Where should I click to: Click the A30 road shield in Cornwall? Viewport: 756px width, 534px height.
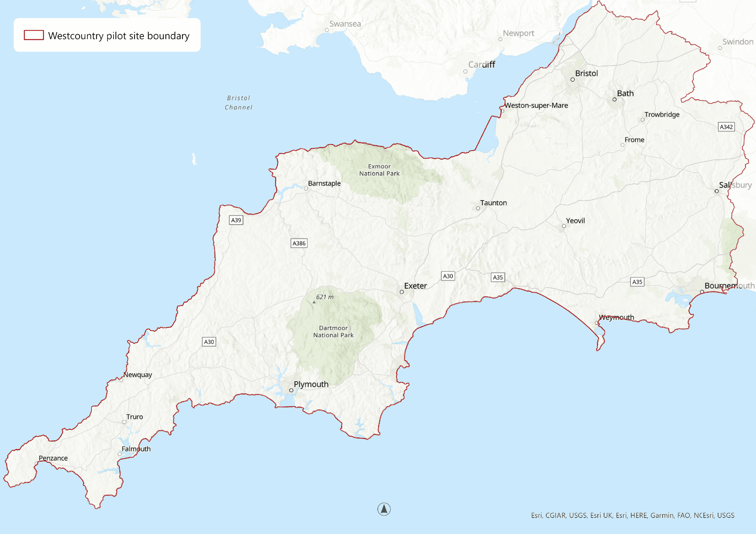(209, 342)
